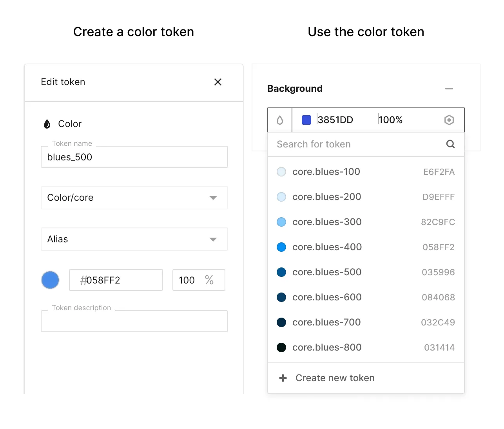The height and width of the screenshot is (429, 504).
Task: Click the 3851DD blue square swatch
Action: click(x=306, y=120)
